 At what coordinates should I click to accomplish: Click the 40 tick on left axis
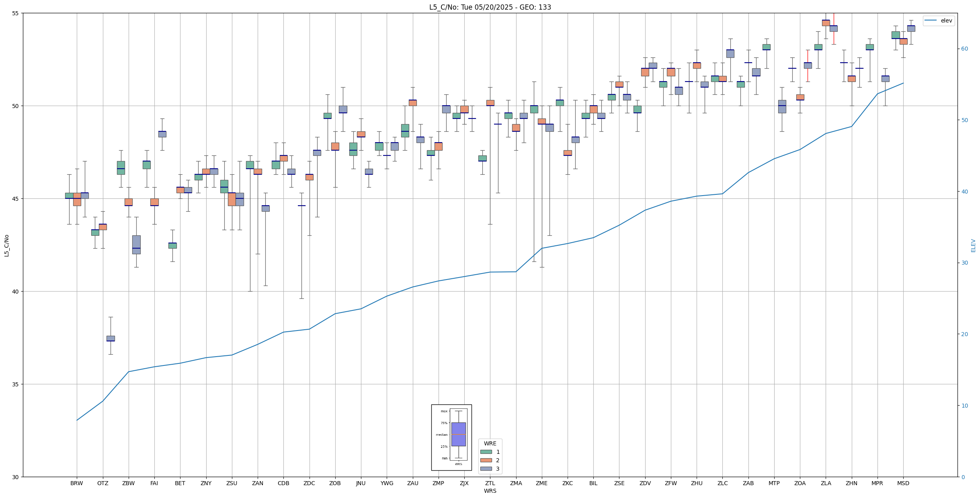pyautogui.click(x=16, y=292)
